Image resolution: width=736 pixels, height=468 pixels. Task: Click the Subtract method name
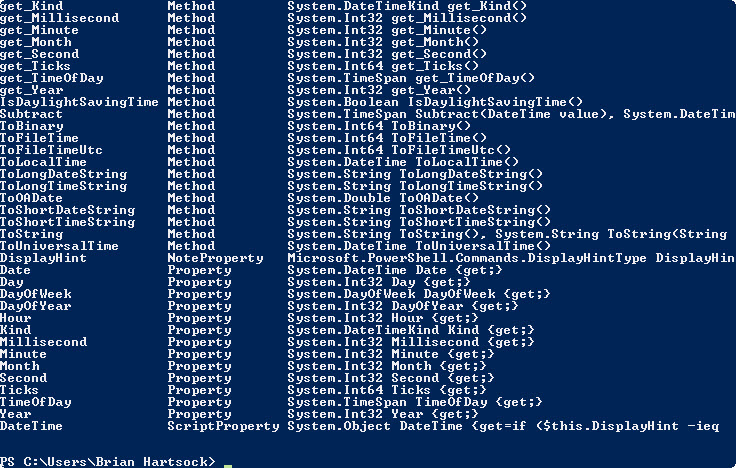tap(31, 114)
